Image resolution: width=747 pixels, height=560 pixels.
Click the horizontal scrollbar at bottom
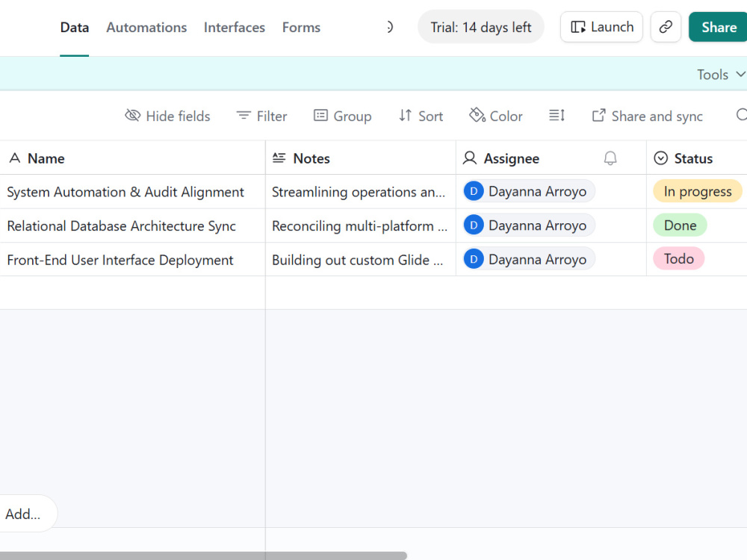click(x=203, y=556)
